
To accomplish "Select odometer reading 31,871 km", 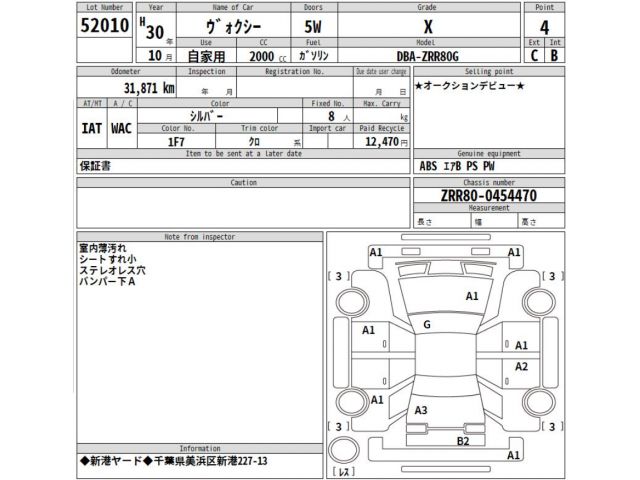I will pos(149,88).
